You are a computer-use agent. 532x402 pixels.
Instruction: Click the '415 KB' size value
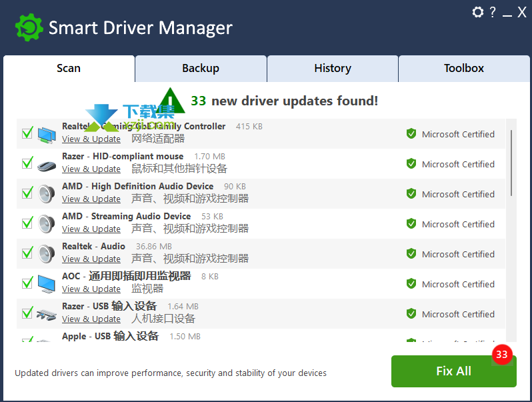coord(249,127)
